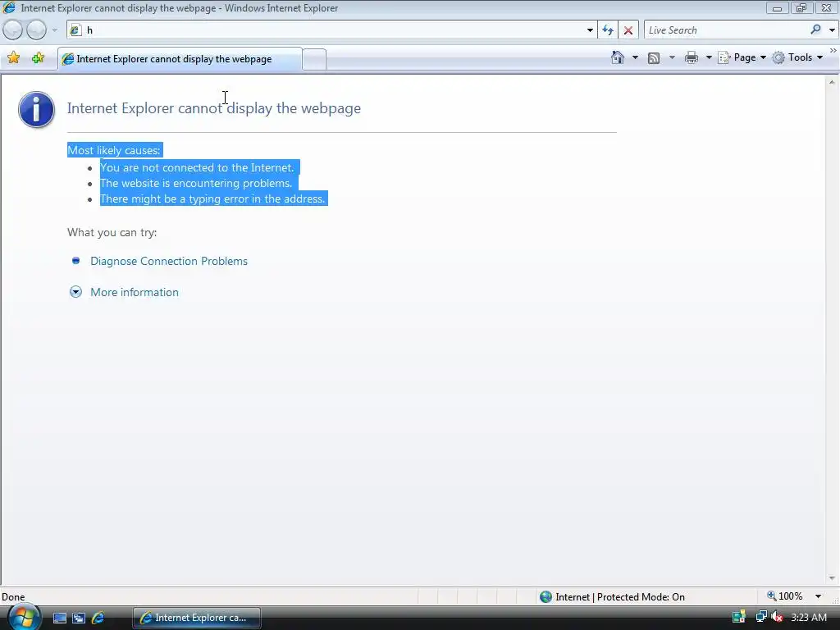
Task: Expand the Home button dropdown arrow
Action: tap(636, 57)
